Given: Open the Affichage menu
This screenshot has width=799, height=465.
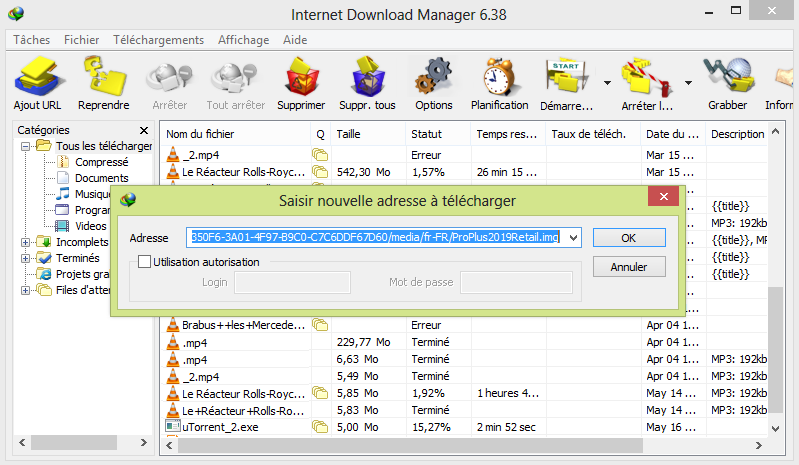Looking at the screenshot, I should pos(244,40).
